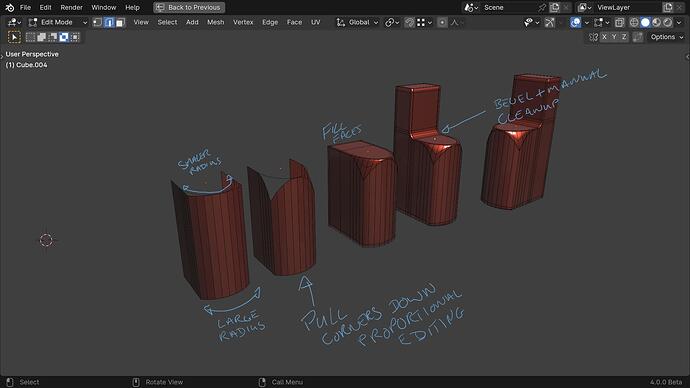Switch to vertex select mode
The height and width of the screenshot is (388, 690).
(x=97, y=22)
